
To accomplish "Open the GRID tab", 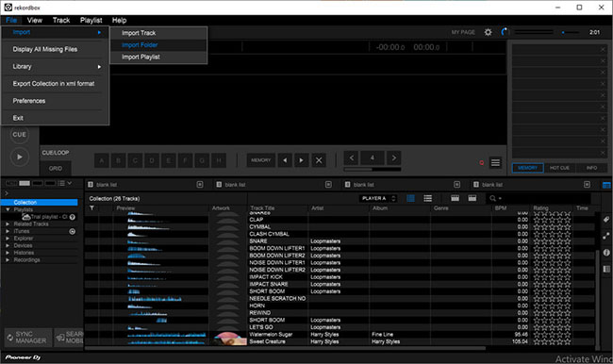I will 55,169.
